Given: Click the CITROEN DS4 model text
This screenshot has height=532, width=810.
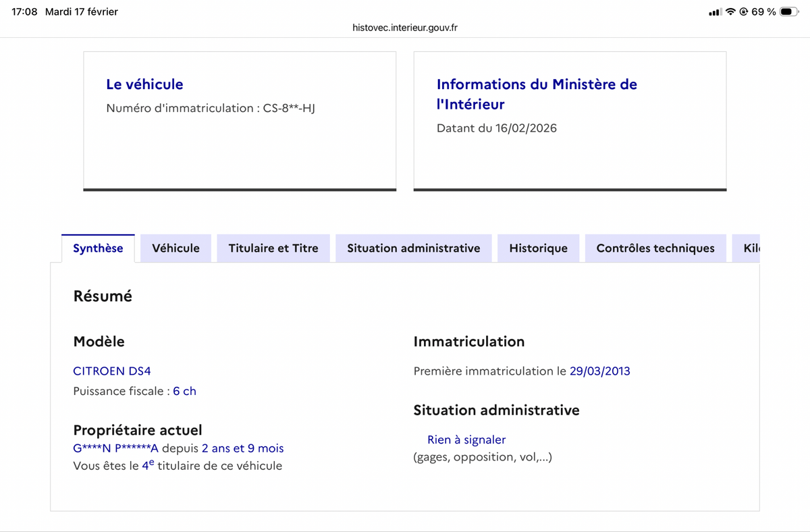Looking at the screenshot, I should coord(112,371).
